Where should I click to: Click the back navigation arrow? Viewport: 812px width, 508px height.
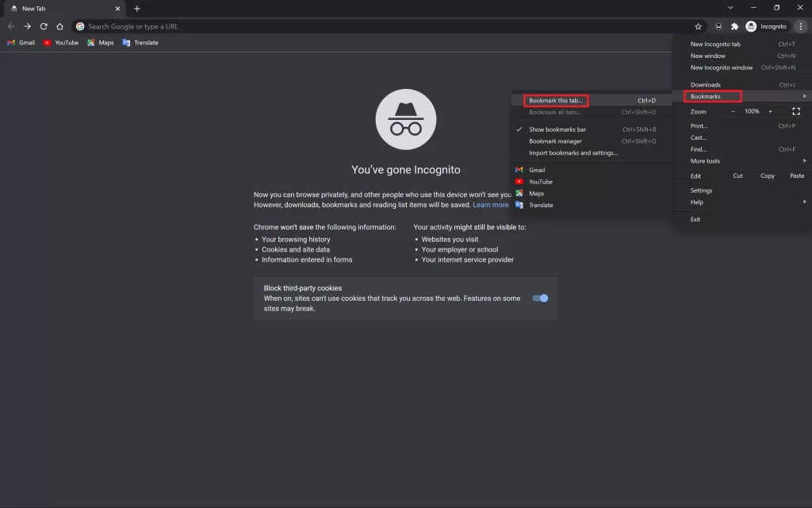point(11,26)
